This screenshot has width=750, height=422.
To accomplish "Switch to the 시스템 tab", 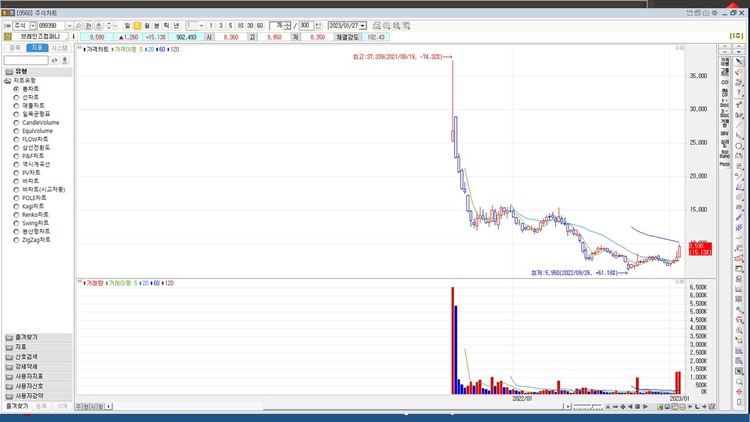I will (60, 48).
